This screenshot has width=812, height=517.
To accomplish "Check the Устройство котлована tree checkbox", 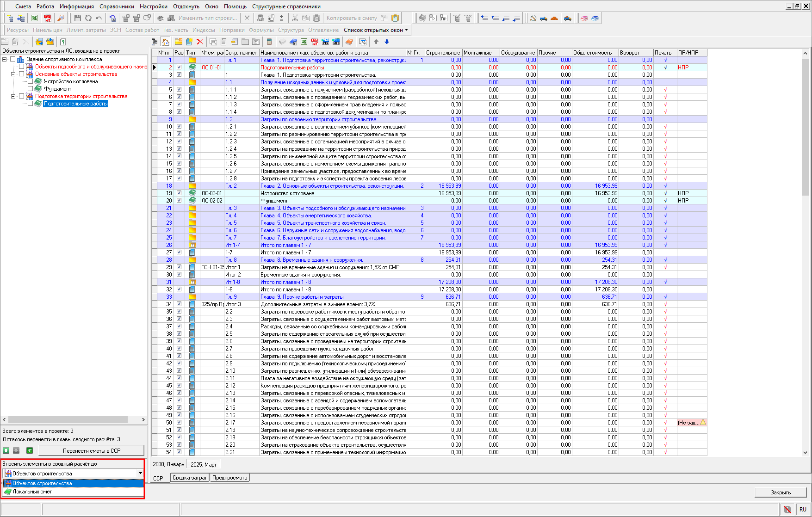I will point(30,81).
